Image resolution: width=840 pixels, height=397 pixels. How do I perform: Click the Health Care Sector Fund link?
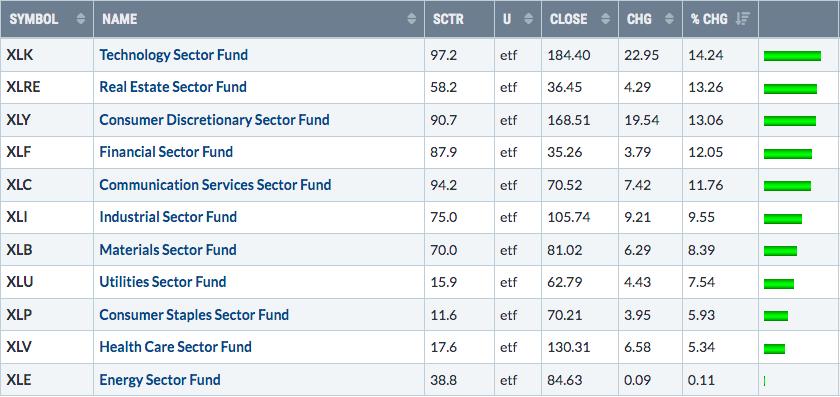(175, 347)
